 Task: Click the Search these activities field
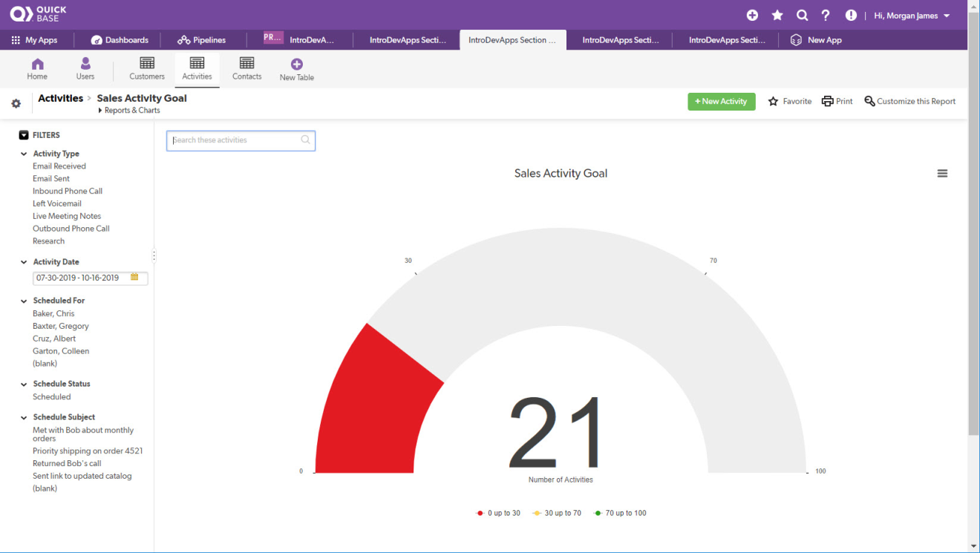tap(235, 140)
